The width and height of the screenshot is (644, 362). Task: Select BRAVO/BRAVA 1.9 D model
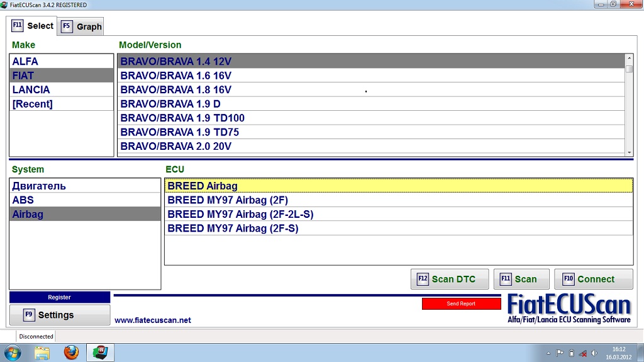(371, 104)
